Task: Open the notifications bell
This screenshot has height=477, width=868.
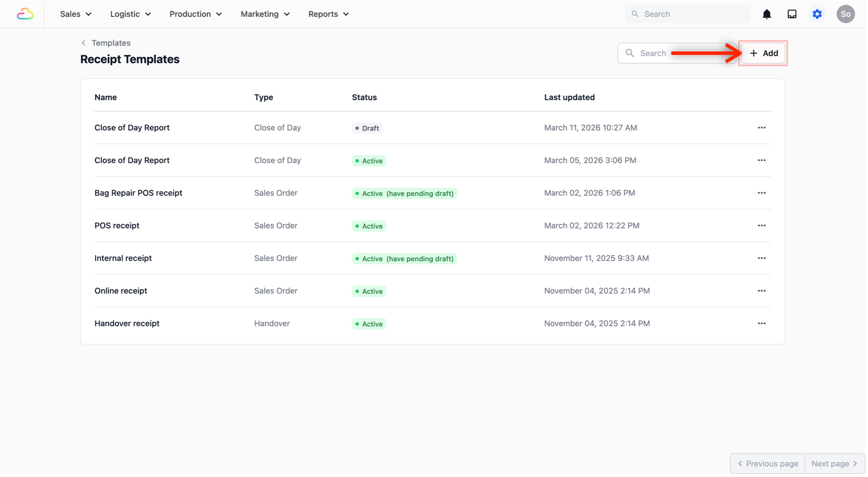Action: click(766, 14)
